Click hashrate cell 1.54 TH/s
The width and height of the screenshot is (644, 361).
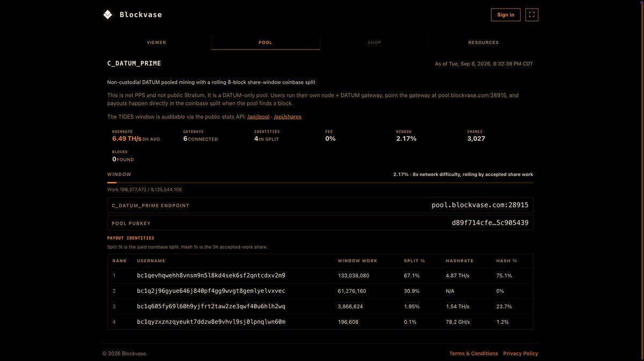tap(457, 307)
